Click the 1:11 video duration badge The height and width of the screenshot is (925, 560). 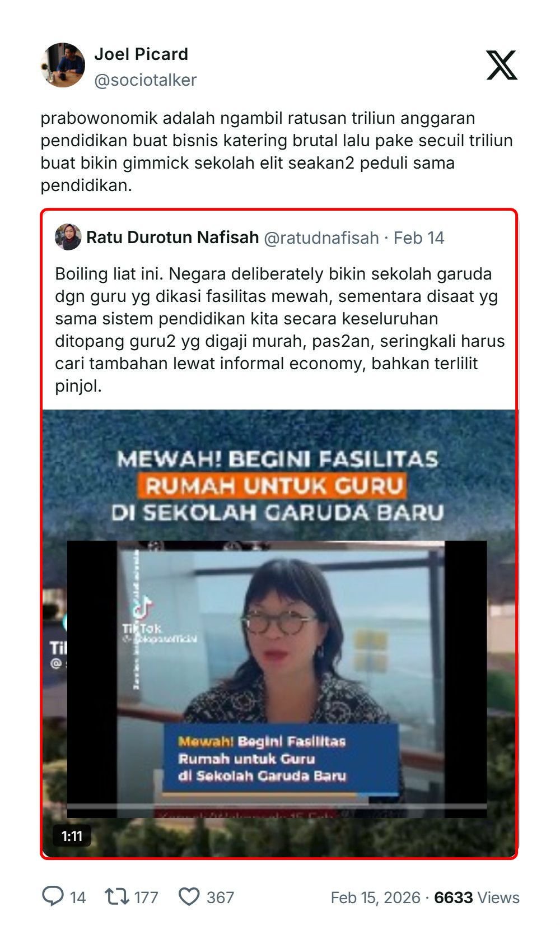[x=72, y=836]
